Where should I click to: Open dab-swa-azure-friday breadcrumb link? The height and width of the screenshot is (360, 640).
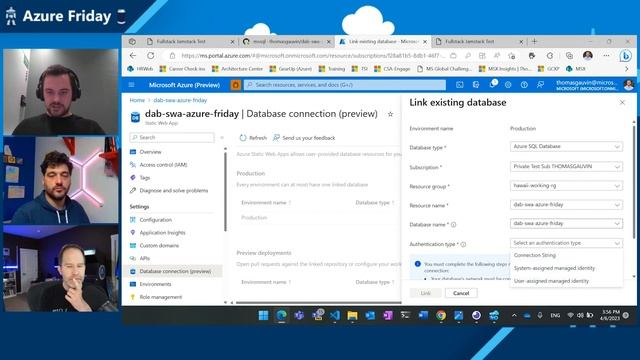[180, 100]
